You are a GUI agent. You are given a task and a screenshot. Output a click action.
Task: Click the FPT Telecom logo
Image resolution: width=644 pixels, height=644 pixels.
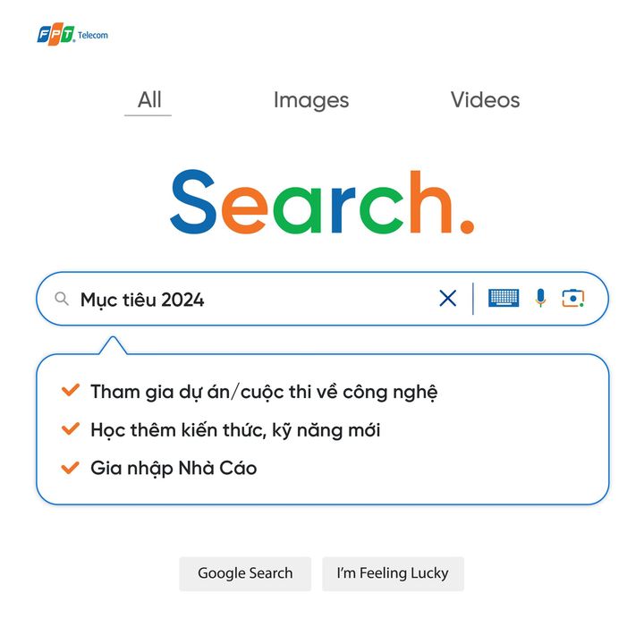[72, 35]
